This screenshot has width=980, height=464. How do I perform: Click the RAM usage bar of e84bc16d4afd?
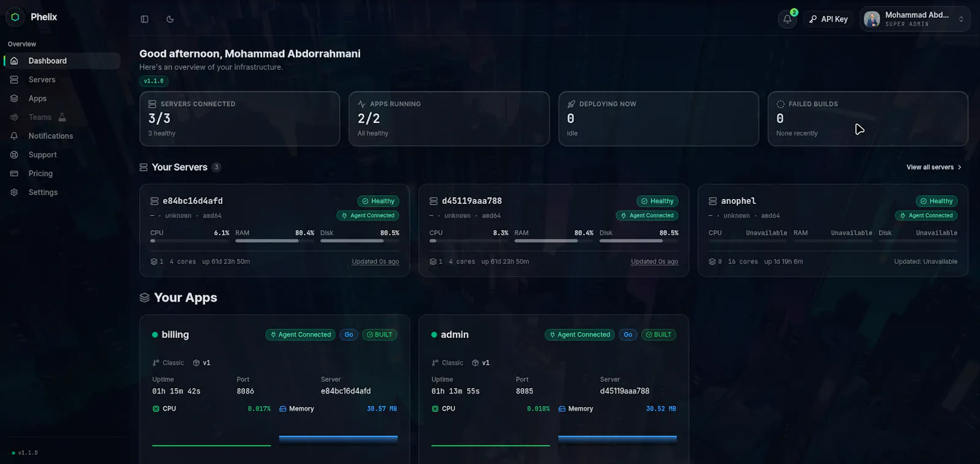tap(274, 241)
